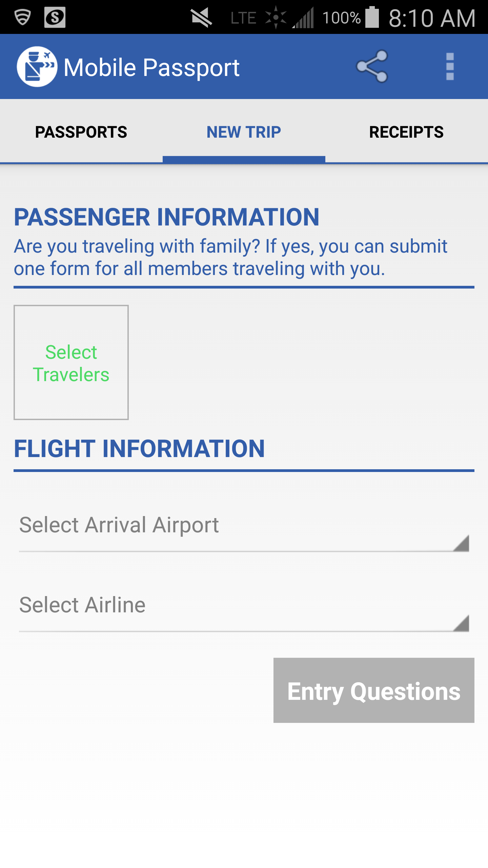This screenshot has height=868, width=488.
Task: Tap the GPS location status icon
Action: [x=276, y=17]
